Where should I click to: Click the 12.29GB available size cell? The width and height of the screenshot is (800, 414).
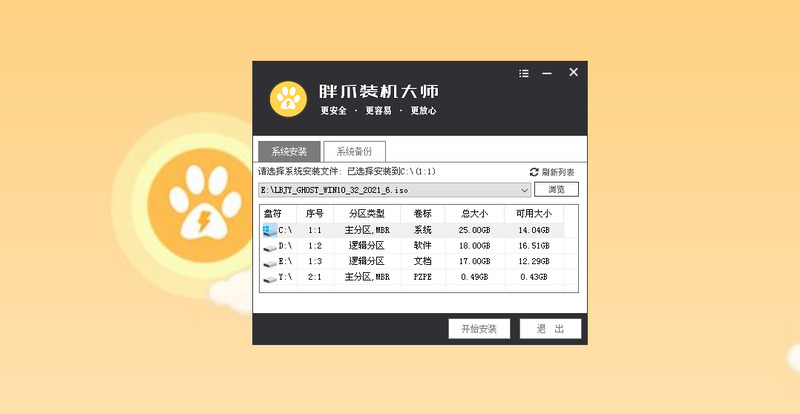click(x=534, y=261)
